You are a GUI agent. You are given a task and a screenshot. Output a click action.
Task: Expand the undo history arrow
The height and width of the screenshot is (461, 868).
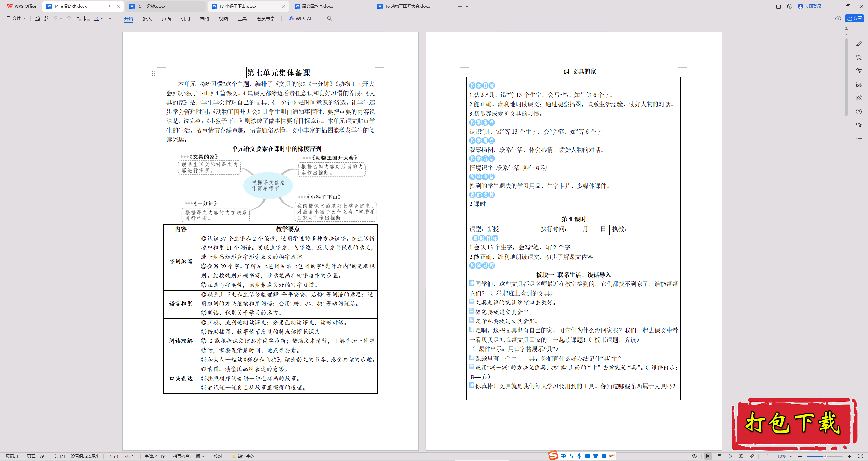pyautogui.click(x=61, y=18)
